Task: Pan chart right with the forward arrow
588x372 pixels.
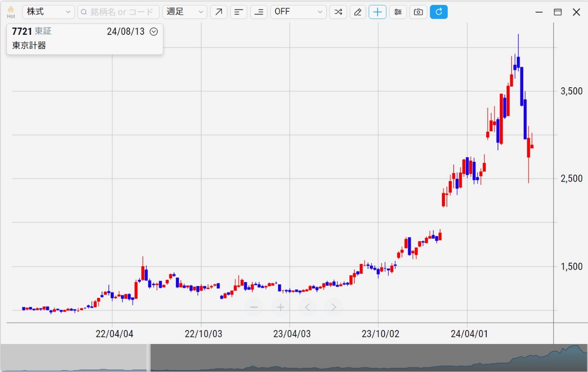Action: [334, 307]
